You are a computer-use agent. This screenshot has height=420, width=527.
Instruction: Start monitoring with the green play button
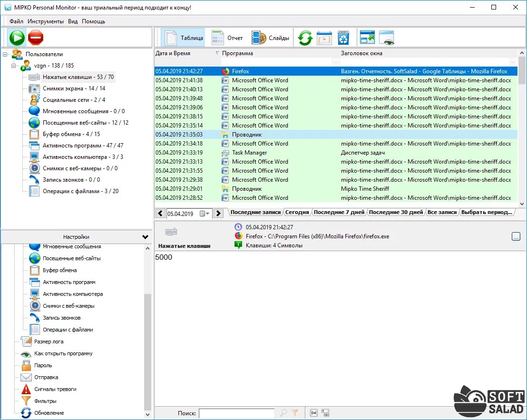pyautogui.click(x=17, y=38)
